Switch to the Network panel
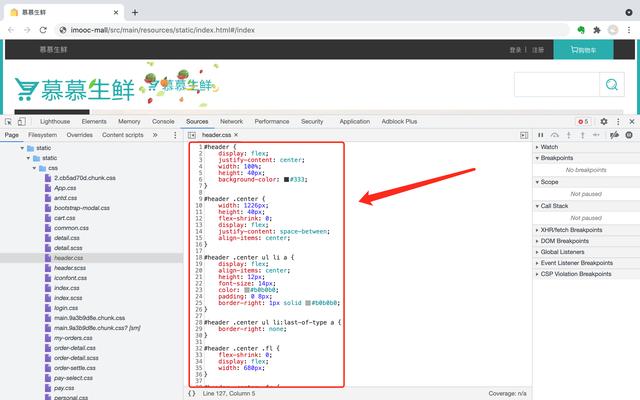The image size is (640, 400). click(231, 122)
